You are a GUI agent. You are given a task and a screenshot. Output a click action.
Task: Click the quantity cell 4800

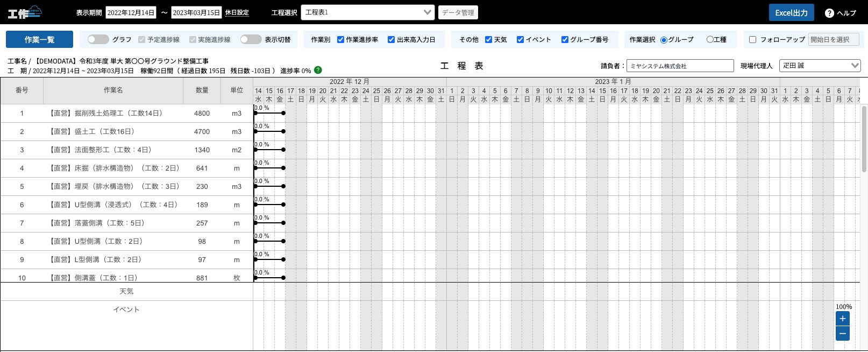click(x=202, y=114)
